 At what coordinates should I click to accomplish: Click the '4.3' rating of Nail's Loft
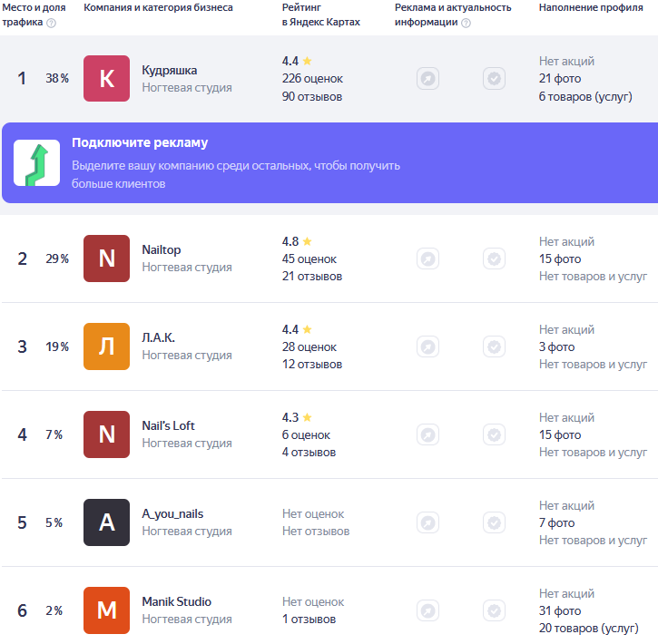pos(290,417)
